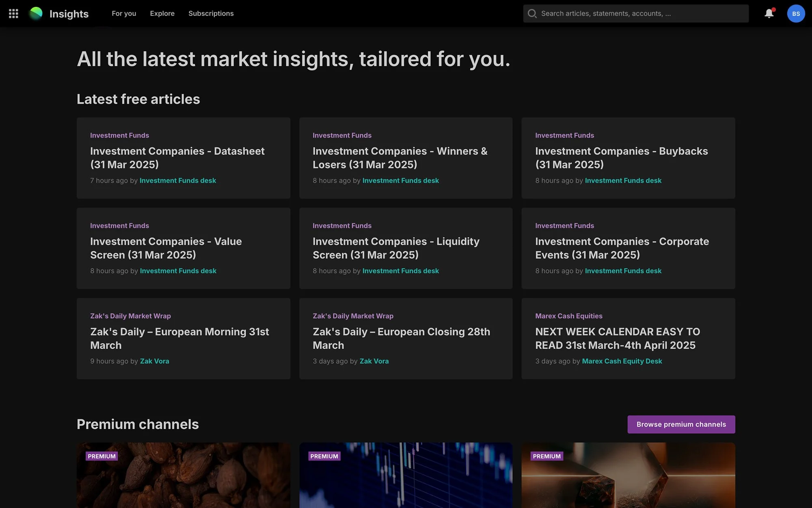Click Browse premium channels button
This screenshot has height=508, width=812.
click(x=681, y=424)
